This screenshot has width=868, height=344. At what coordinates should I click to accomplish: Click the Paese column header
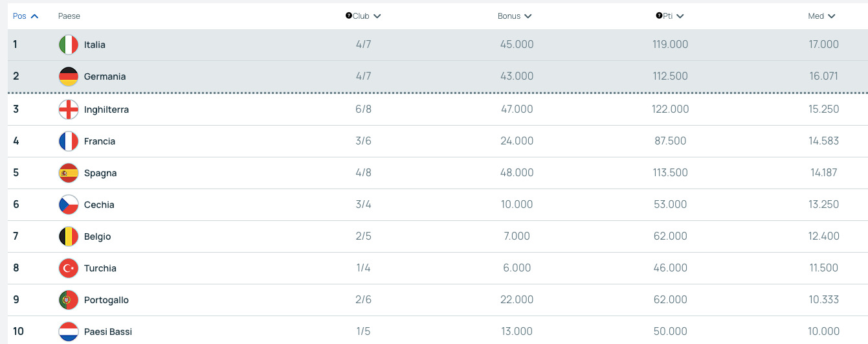[x=69, y=16]
